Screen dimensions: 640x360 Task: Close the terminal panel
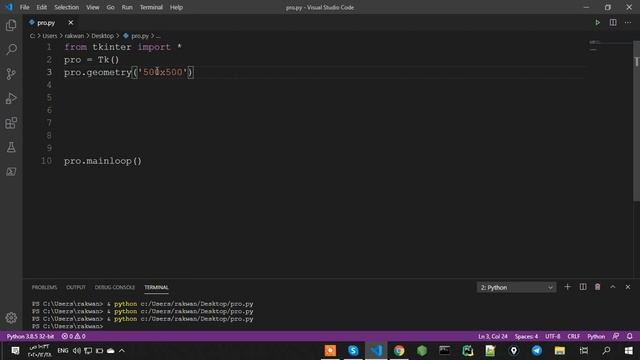pos(628,287)
